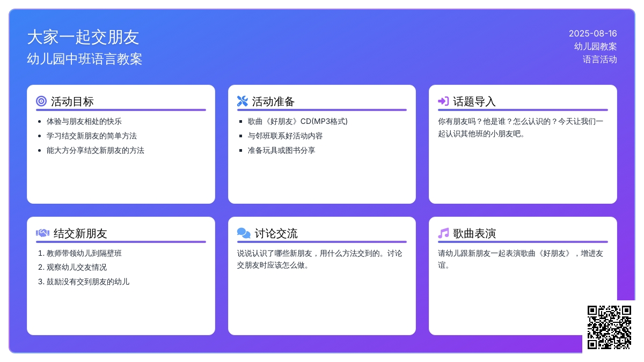Click bullet 体验与朋友相处的快乐
The height and width of the screenshot is (362, 644).
tap(84, 121)
